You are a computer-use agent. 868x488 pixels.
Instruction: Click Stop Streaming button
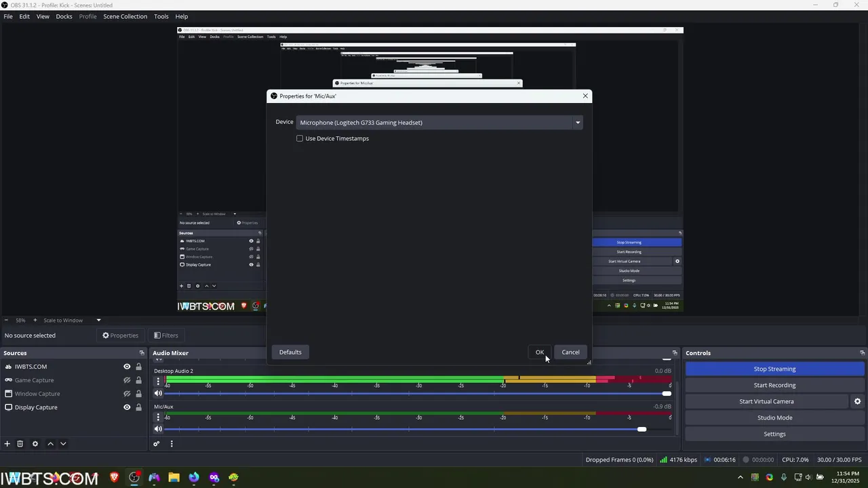pyautogui.click(x=775, y=369)
